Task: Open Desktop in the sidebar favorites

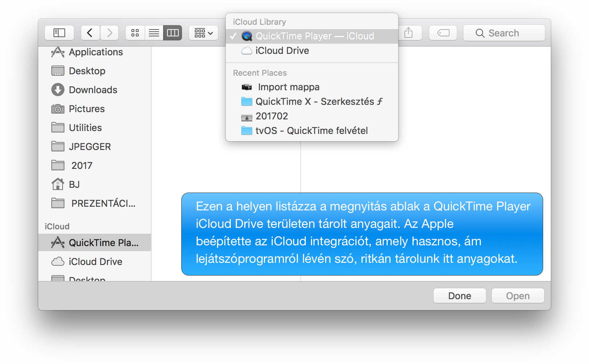Action: pos(95,71)
